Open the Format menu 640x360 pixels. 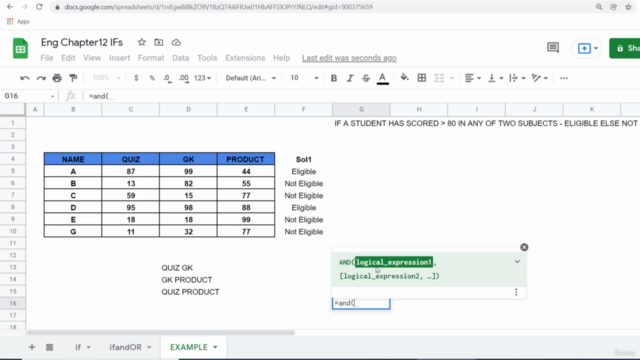click(x=151, y=58)
